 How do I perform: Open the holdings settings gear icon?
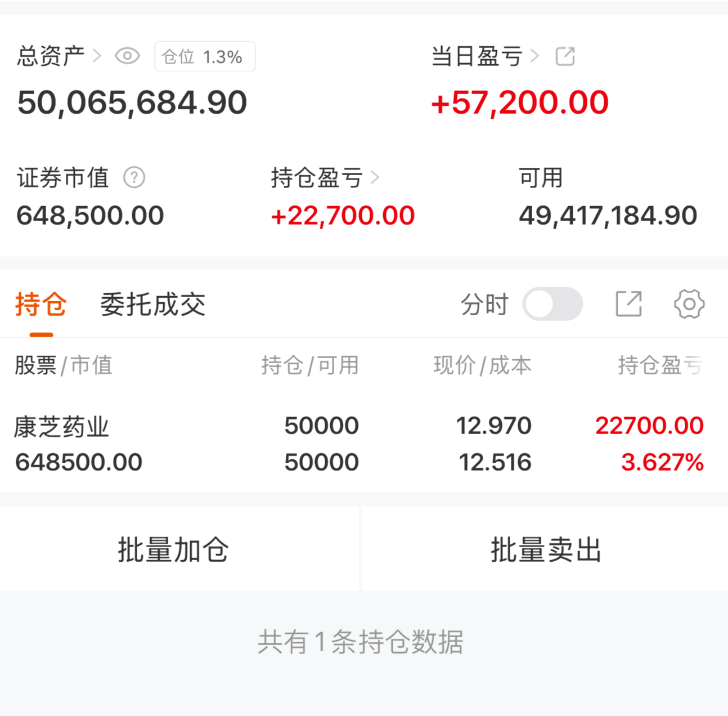tap(689, 304)
